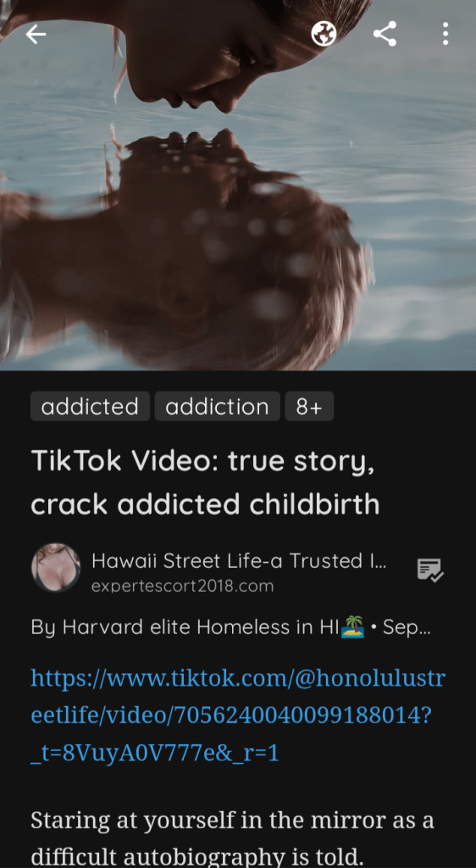Select the "addiction" tag chip
The width and height of the screenshot is (476, 868).
(218, 406)
